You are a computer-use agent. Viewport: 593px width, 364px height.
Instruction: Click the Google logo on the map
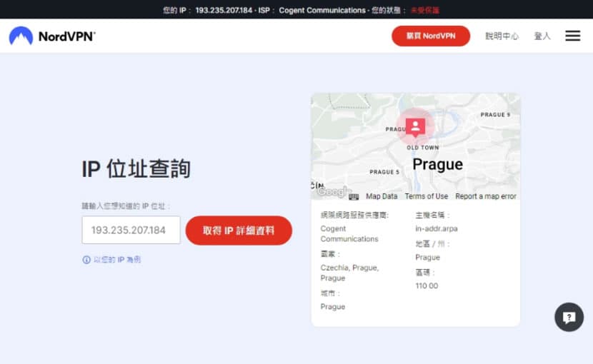pyautogui.click(x=332, y=192)
